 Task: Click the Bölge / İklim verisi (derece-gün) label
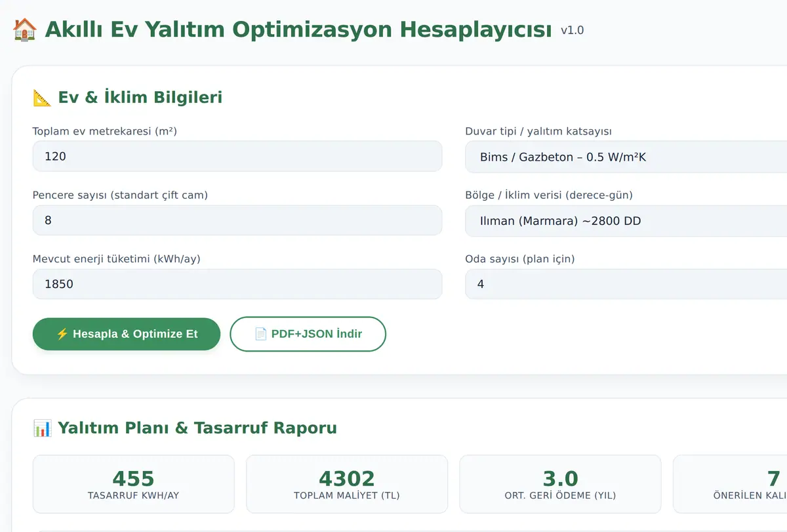point(549,195)
